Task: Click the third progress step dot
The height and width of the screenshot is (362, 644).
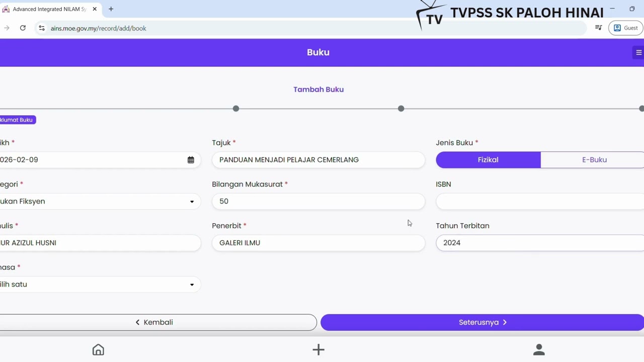Action: click(401, 109)
